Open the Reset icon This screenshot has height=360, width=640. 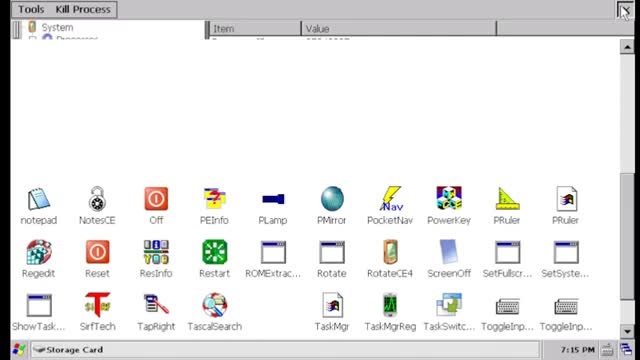[x=97, y=252]
